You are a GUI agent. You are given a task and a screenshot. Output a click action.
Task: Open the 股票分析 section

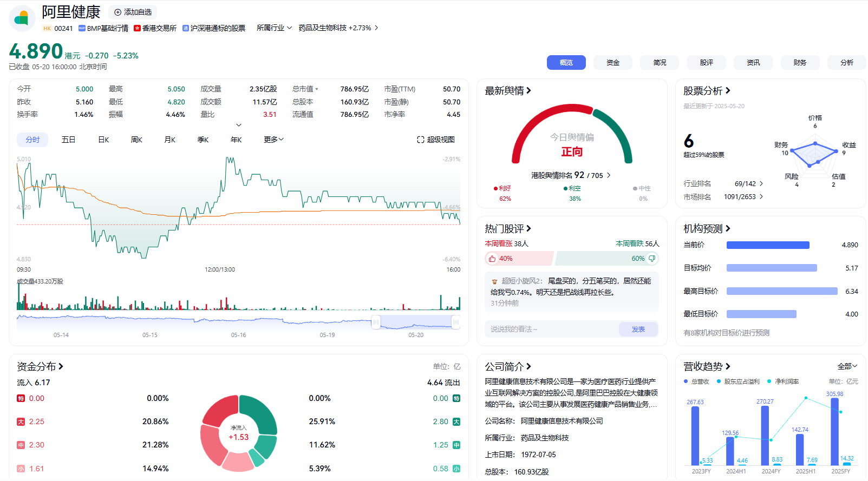(707, 91)
